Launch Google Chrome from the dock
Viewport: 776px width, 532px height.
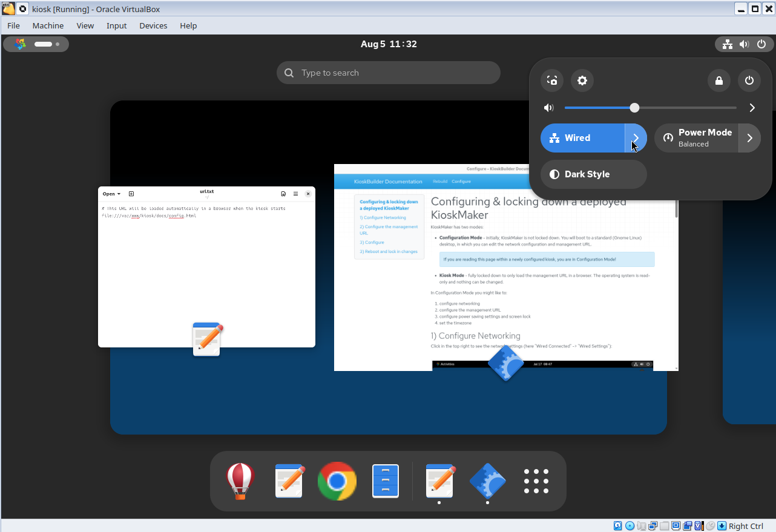point(337,481)
